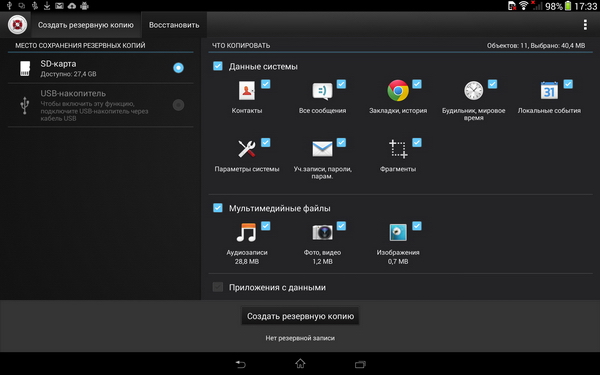600x375 pixels.
Task: Tap the Уч.записи, пароли envelope icon
Action: click(322, 149)
